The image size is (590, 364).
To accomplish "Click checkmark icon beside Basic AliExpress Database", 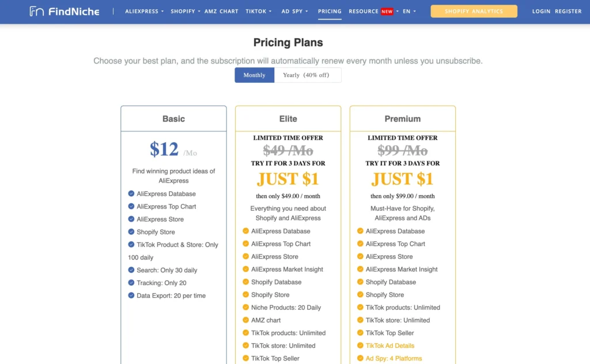I will (131, 194).
